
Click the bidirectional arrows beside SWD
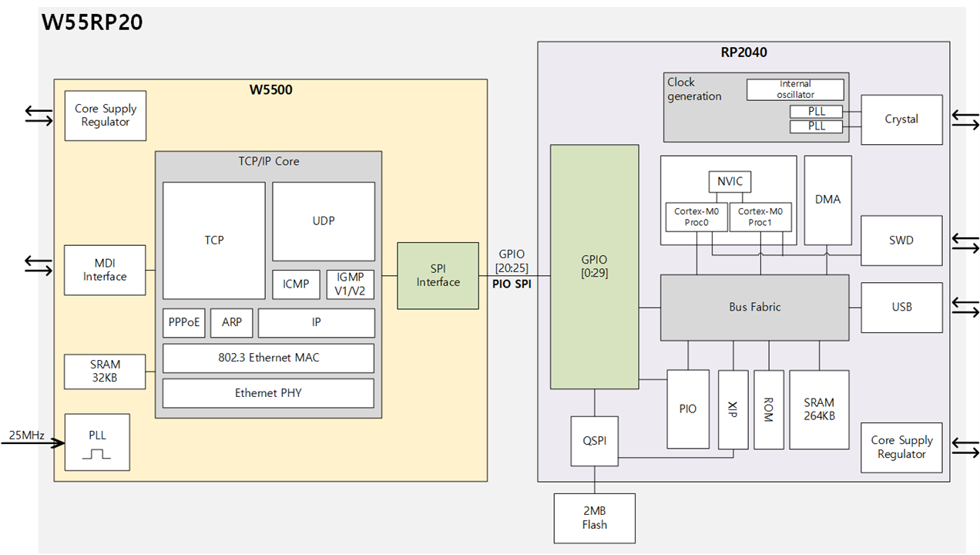[966, 244]
